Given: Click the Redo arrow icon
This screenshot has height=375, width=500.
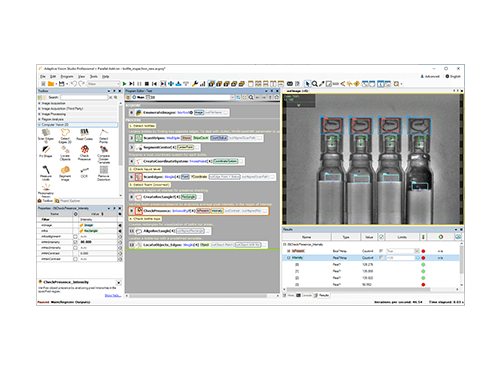Looking at the screenshot, I should [x=81, y=84].
